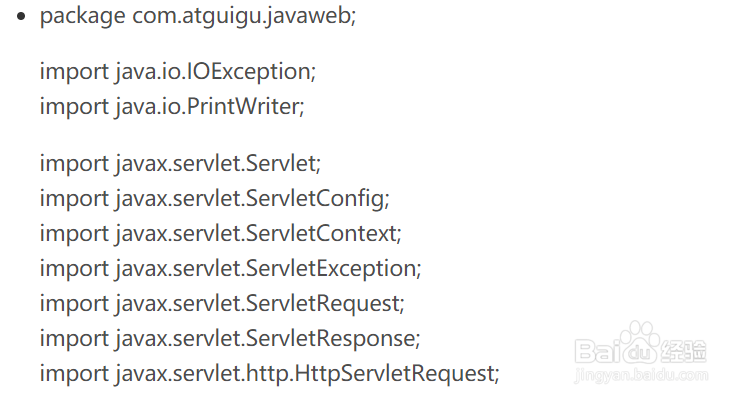749x401 pixels.
Task: Click the import java.io.IOException line
Action: 178,72
